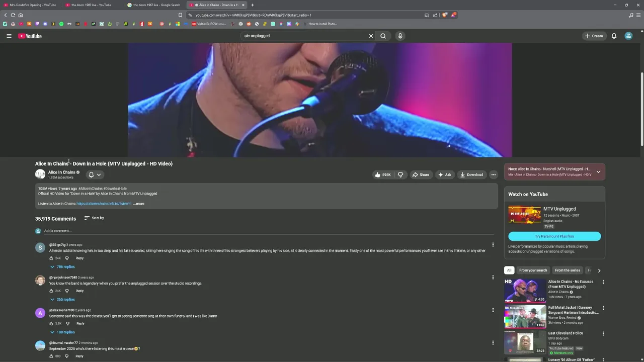The height and width of the screenshot is (362, 644).
Task: Open the Sort by comments dropdown
Action: [x=94, y=218]
